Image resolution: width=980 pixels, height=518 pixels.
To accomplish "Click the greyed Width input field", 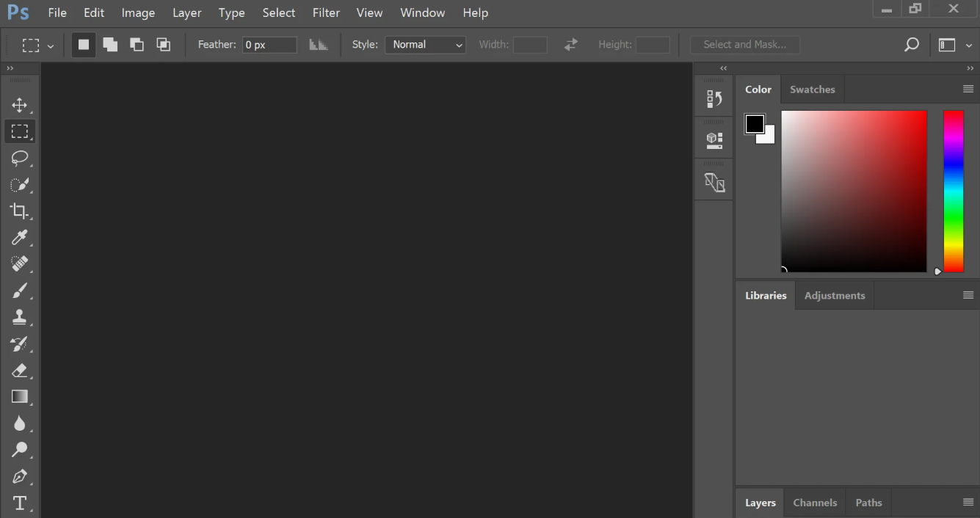I will click(530, 45).
